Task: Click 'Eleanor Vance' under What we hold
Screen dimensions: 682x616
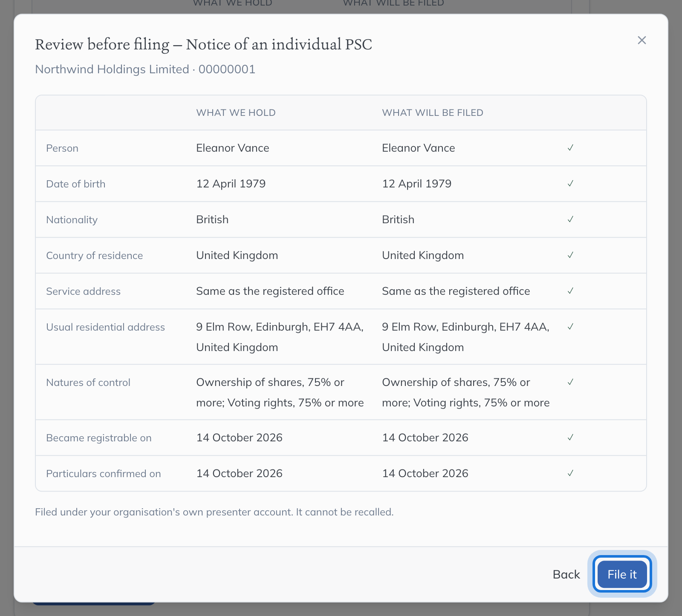Action: (x=233, y=148)
